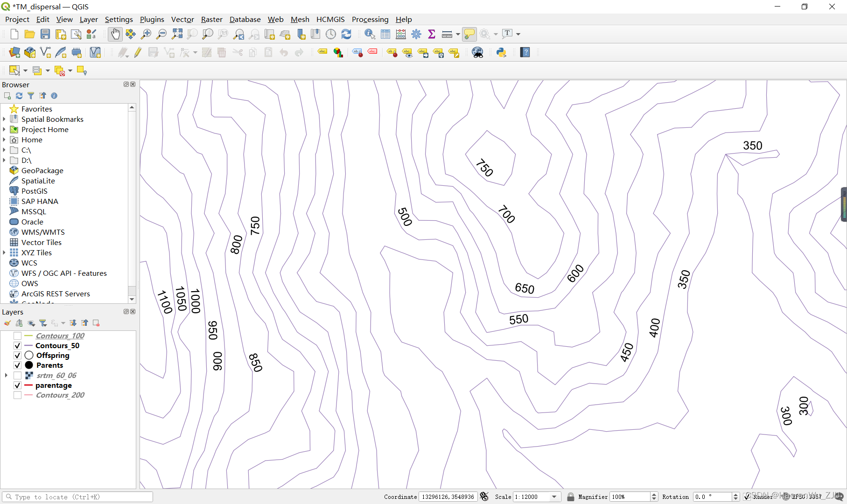Expand the Spatial Bookmarks tree node
The height and width of the screenshot is (504, 847).
click(x=4, y=119)
